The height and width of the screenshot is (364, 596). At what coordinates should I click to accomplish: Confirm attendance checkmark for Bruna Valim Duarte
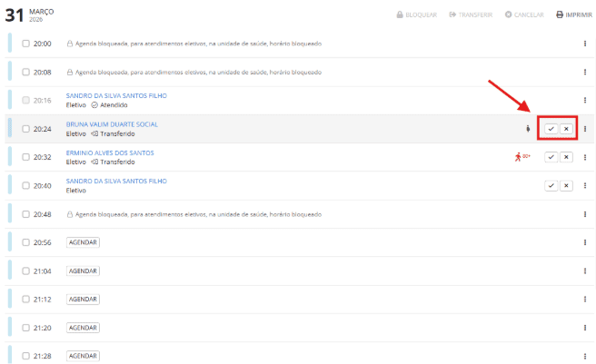(x=551, y=129)
